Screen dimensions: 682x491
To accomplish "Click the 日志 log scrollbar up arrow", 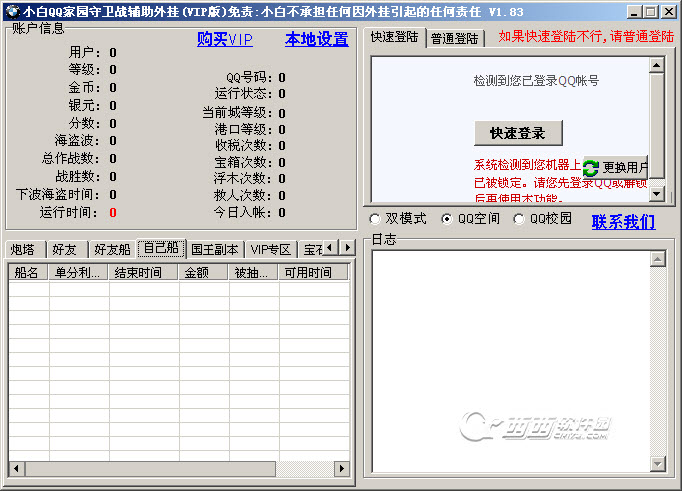I will (x=658, y=259).
